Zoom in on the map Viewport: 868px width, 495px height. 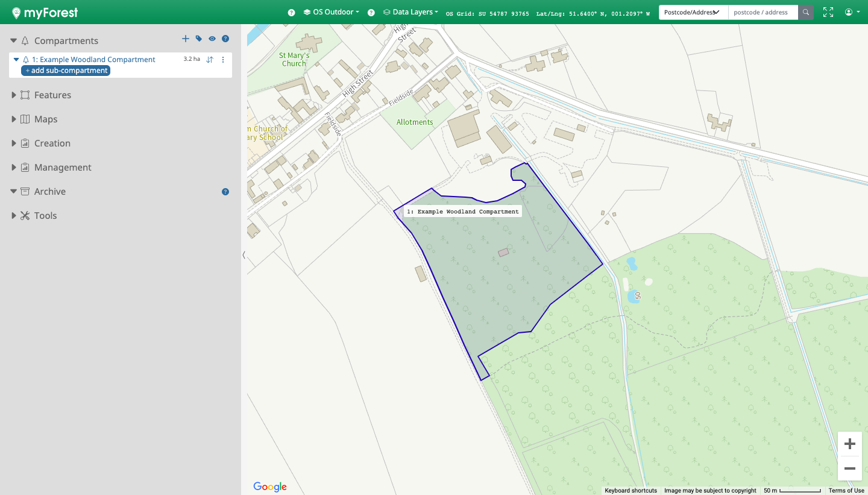point(850,444)
